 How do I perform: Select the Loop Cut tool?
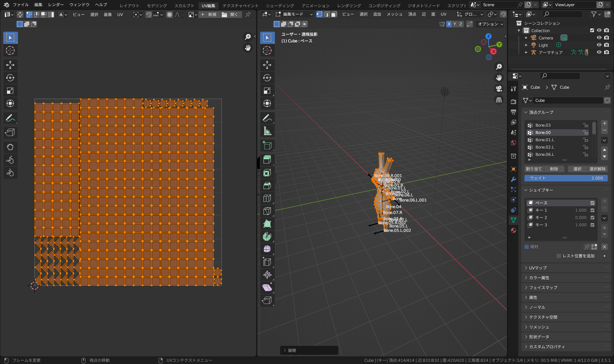click(267, 198)
